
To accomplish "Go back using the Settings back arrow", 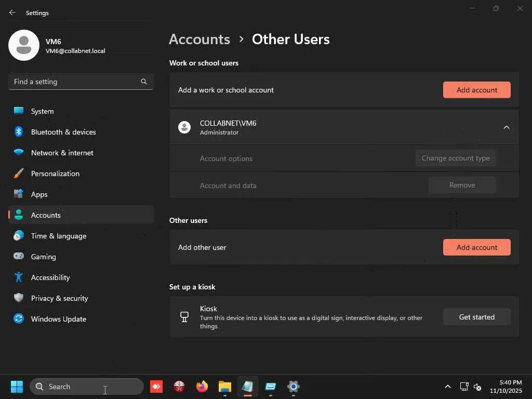I will [x=12, y=12].
